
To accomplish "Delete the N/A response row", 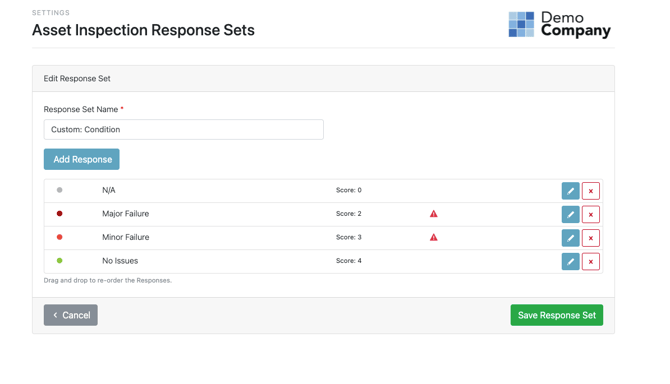I will 591,191.
